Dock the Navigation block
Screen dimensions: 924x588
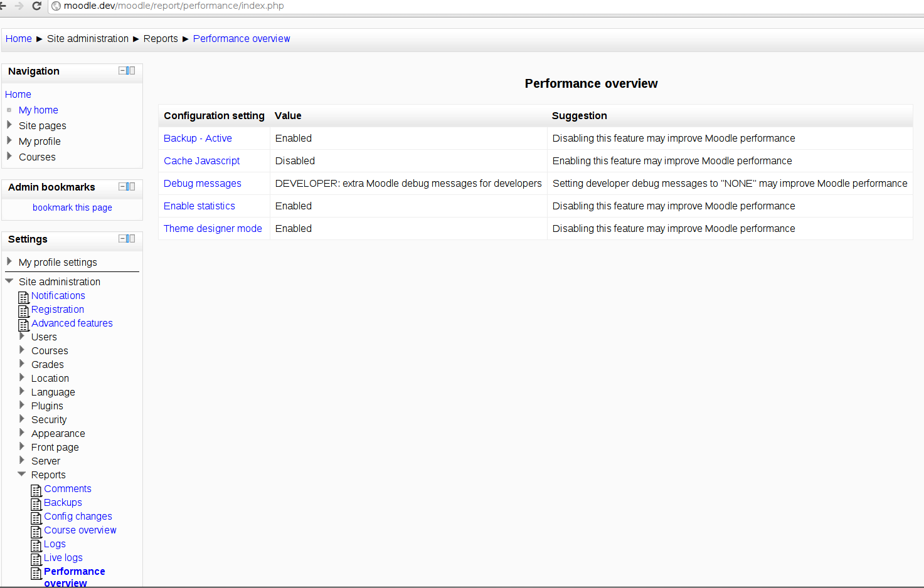tap(131, 71)
